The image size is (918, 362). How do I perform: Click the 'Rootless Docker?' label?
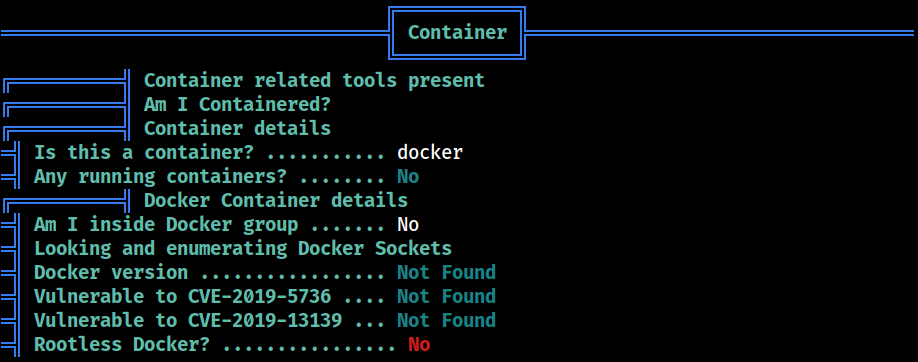click(122, 344)
